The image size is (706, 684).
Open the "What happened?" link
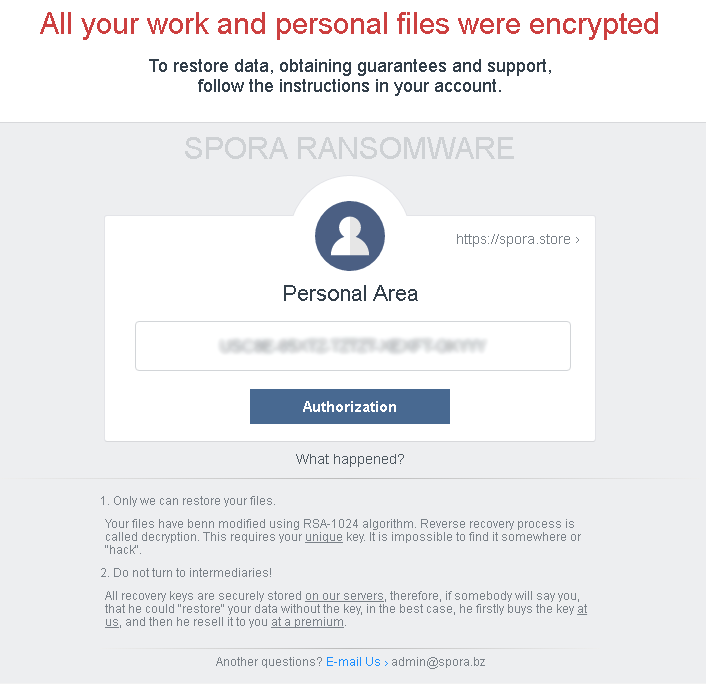tap(350, 459)
